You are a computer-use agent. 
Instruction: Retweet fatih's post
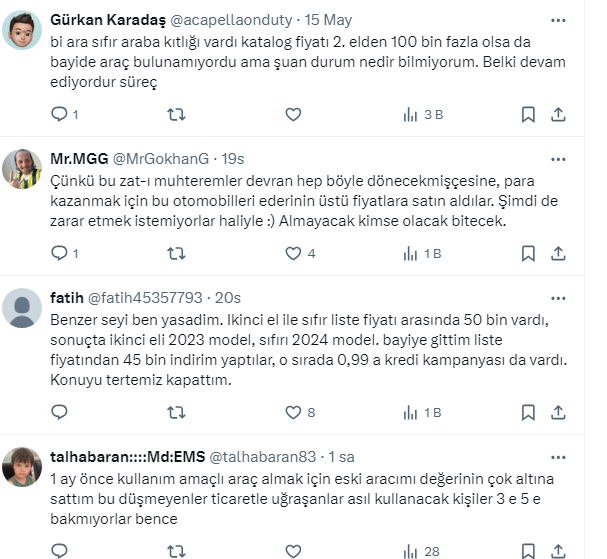click(176, 412)
